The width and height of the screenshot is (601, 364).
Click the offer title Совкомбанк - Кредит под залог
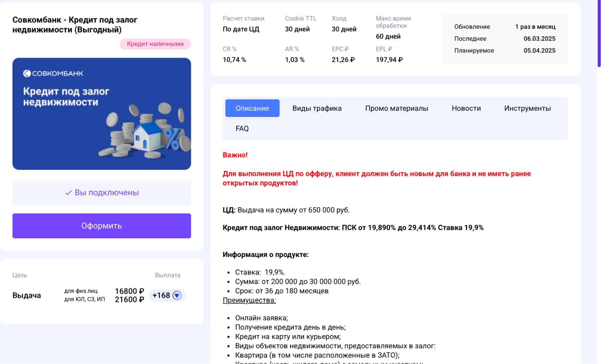point(75,25)
